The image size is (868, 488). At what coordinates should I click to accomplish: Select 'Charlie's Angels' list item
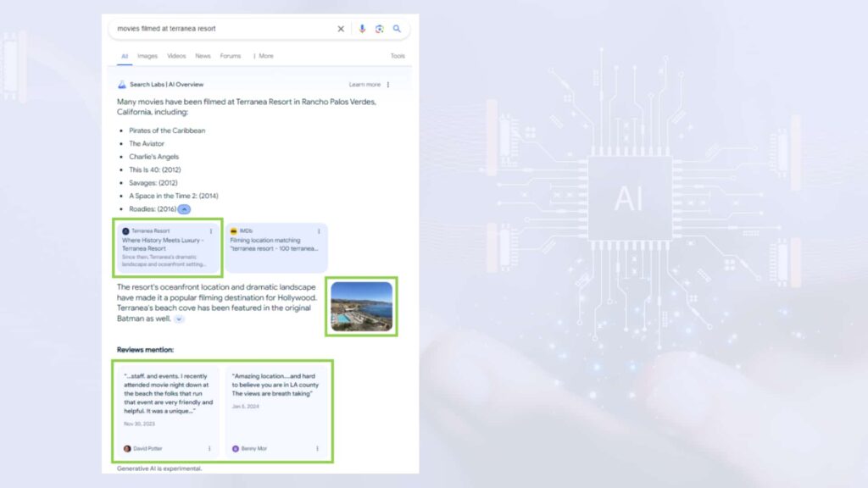coord(154,157)
